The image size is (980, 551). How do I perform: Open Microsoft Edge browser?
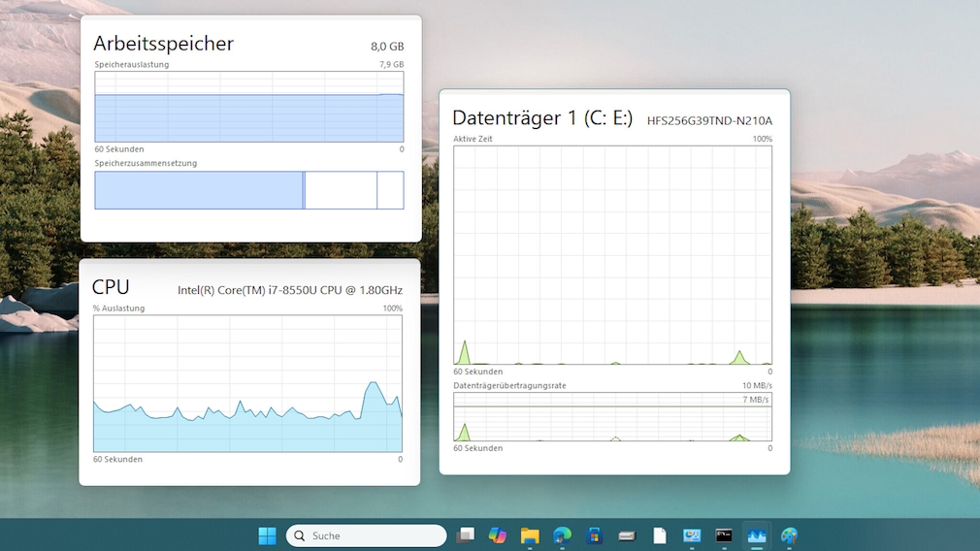pos(562,535)
